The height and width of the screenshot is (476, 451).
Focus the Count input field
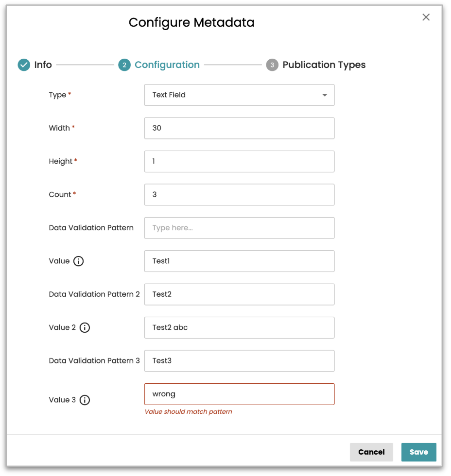(239, 195)
